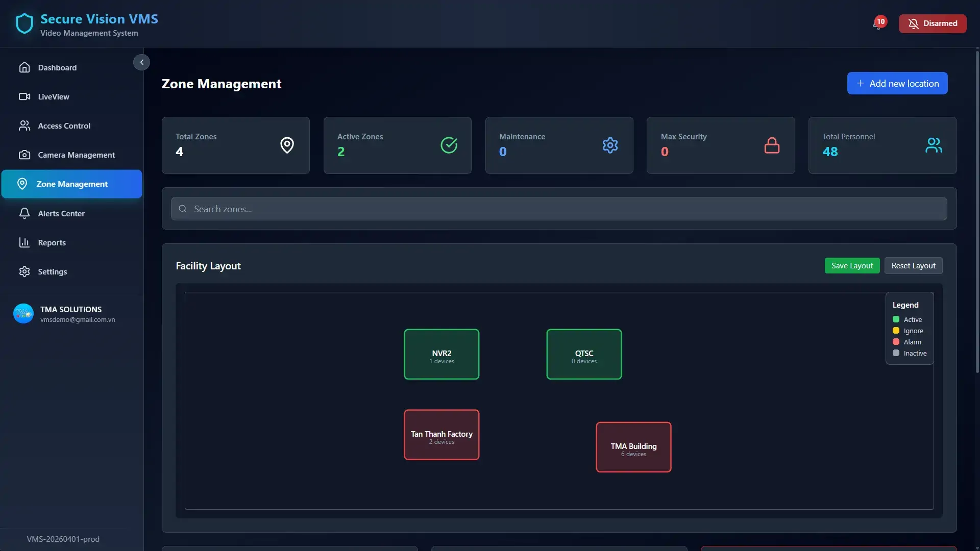The image size is (980, 551).
Task: Click the Add new location button
Action: pyautogui.click(x=897, y=83)
